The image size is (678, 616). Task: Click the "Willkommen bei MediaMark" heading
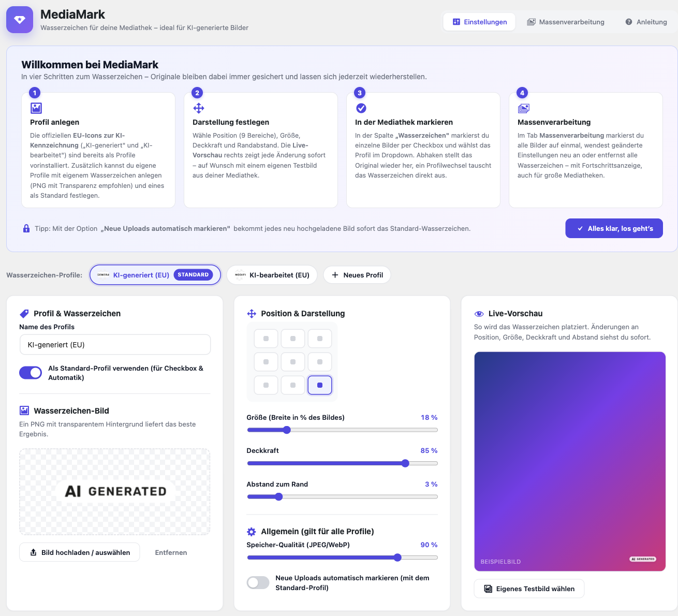90,65
